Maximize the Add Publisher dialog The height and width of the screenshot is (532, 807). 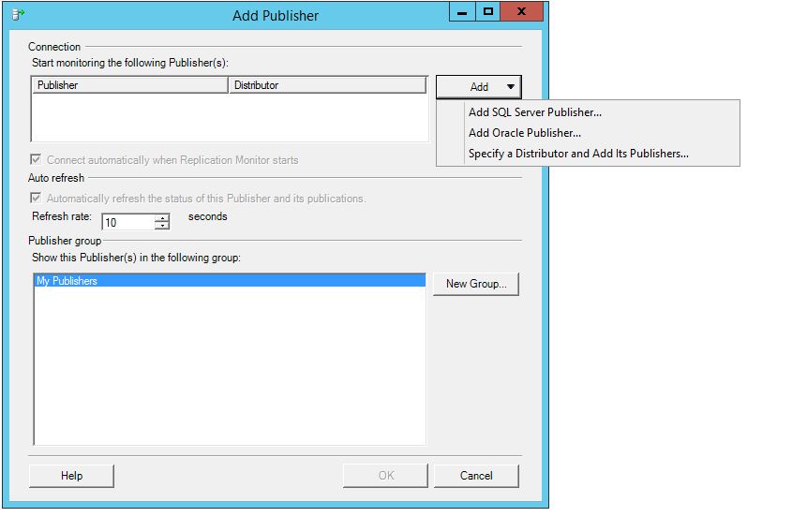point(487,12)
